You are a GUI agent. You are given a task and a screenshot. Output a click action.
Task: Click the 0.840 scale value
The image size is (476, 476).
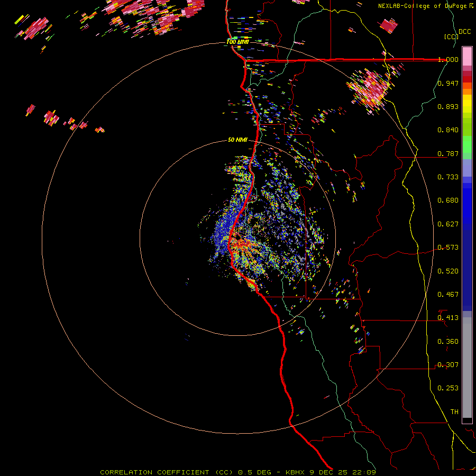tap(448, 130)
